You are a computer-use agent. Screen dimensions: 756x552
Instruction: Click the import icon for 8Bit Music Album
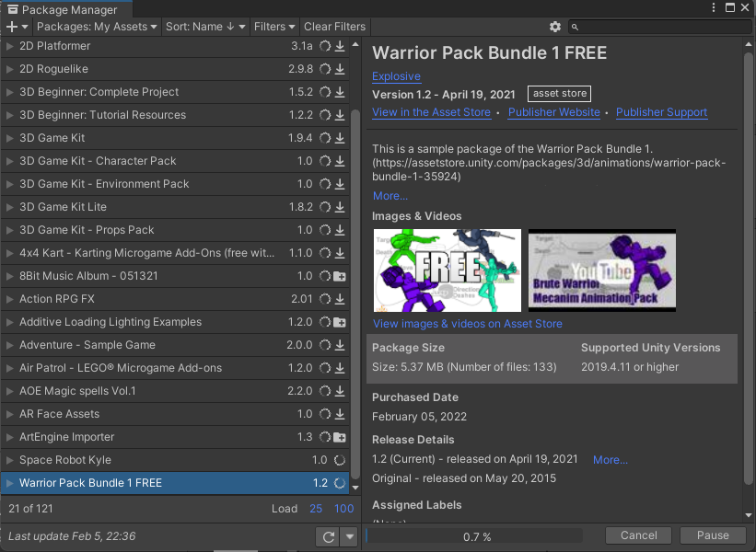point(340,277)
